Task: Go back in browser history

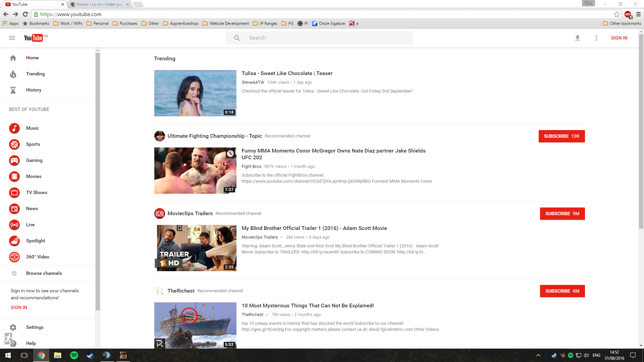Action: [x=6, y=14]
